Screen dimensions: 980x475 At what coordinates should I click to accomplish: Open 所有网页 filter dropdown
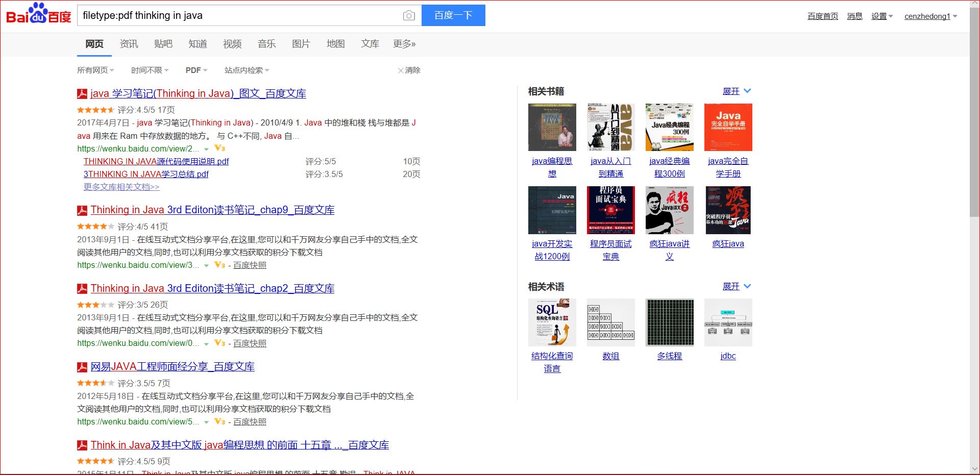click(95, 70)
